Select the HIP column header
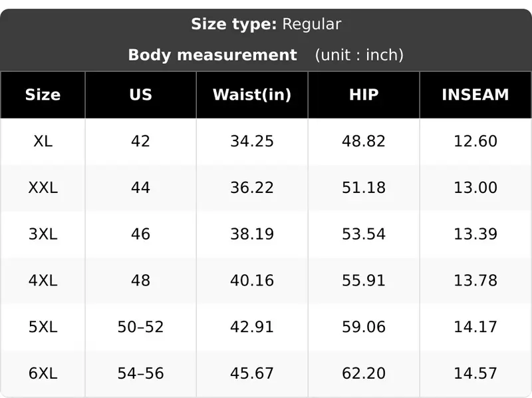Image resolution: width=532 pixels, height=398 pixels. [364, 95]
